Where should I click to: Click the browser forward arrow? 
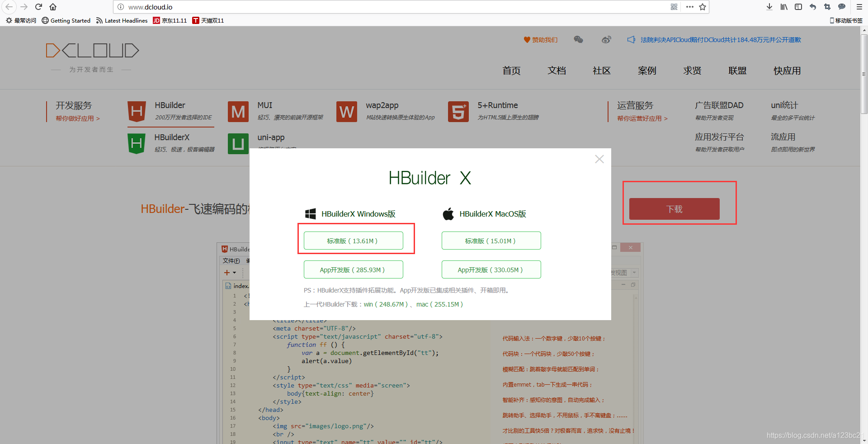click(x=24, y=7)
